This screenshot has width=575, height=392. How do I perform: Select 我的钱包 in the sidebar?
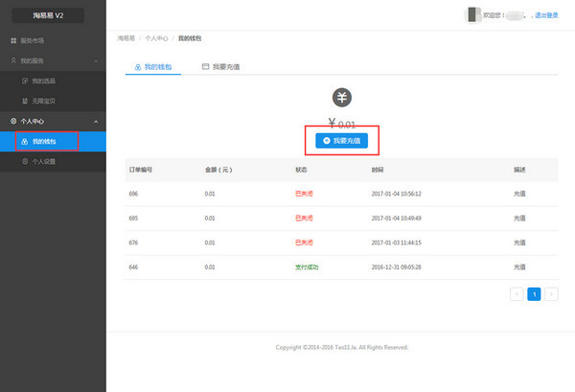(x=45, y=142)
